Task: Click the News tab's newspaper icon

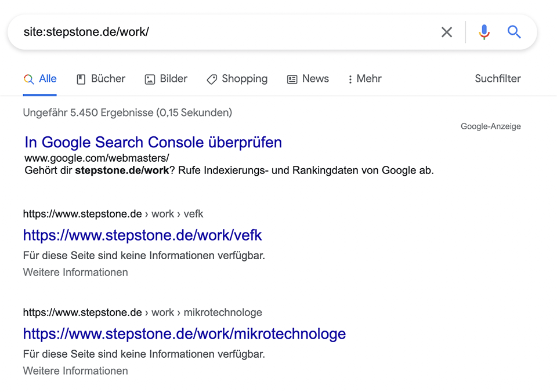Action: coord(292,79)
